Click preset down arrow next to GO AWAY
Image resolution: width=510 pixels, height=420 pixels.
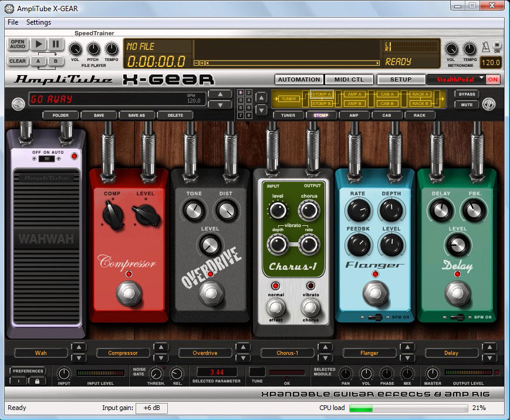[220, 105]
